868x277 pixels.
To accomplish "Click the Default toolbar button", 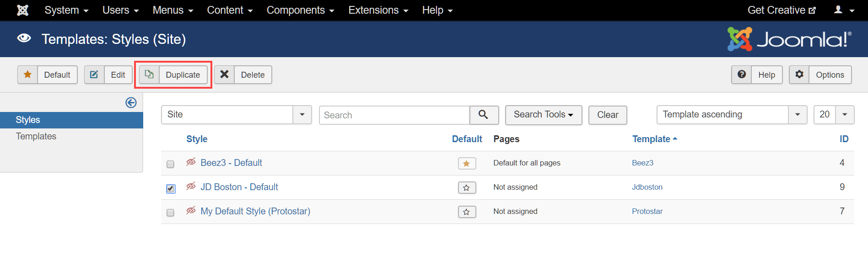I will click(x=48, y=75).
